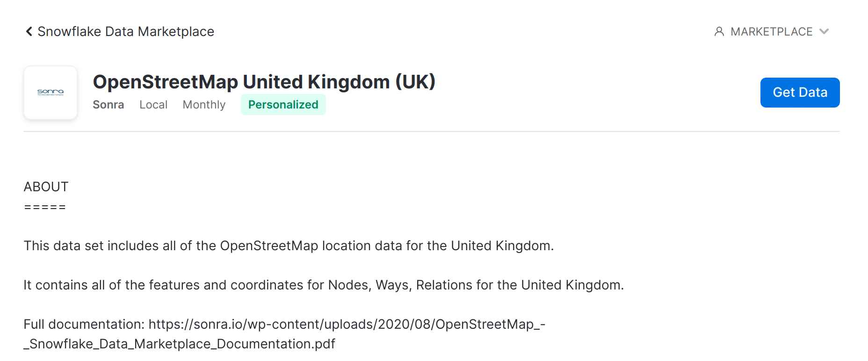This screenshot has height=361, width=868.
Task: Open the MARKETPLACE account menu
Action: coord(772,31)
